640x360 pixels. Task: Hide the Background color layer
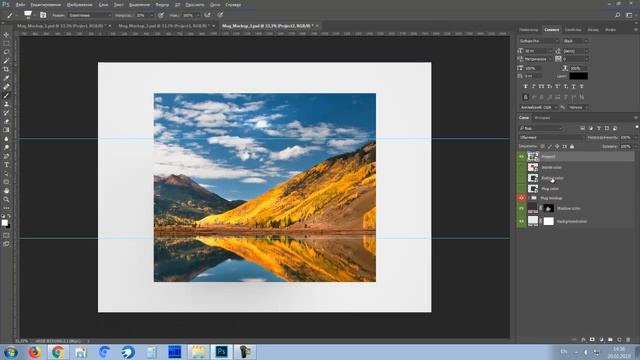(x=521, y=221)
